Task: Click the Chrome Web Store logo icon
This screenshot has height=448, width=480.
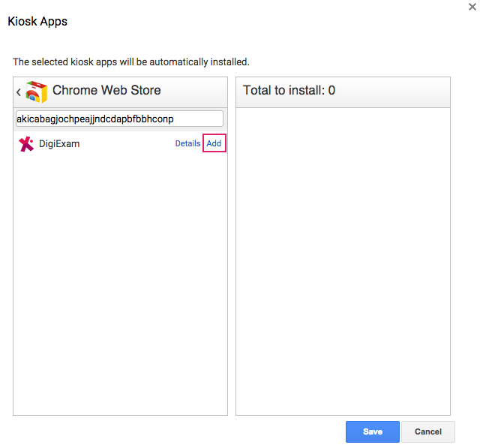Action: point(37,92)
